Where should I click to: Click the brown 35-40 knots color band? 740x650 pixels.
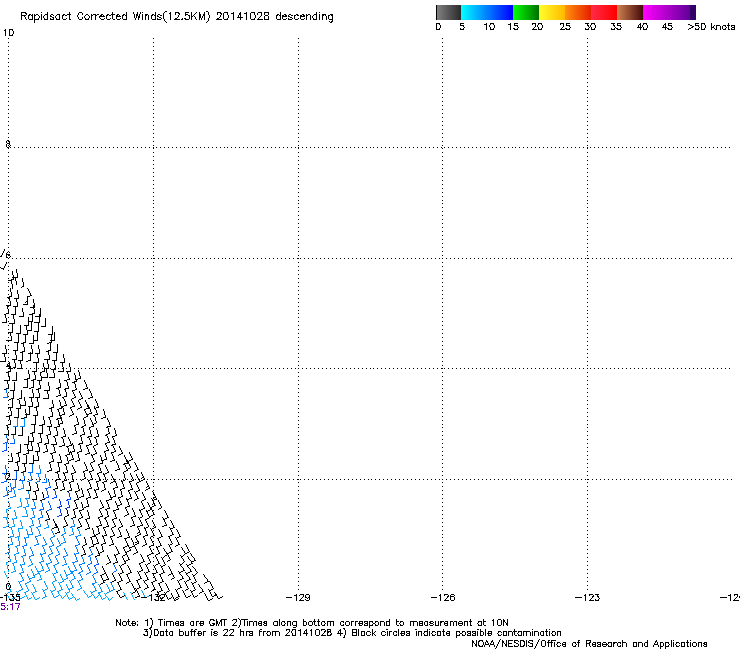[x=630, y=12]
